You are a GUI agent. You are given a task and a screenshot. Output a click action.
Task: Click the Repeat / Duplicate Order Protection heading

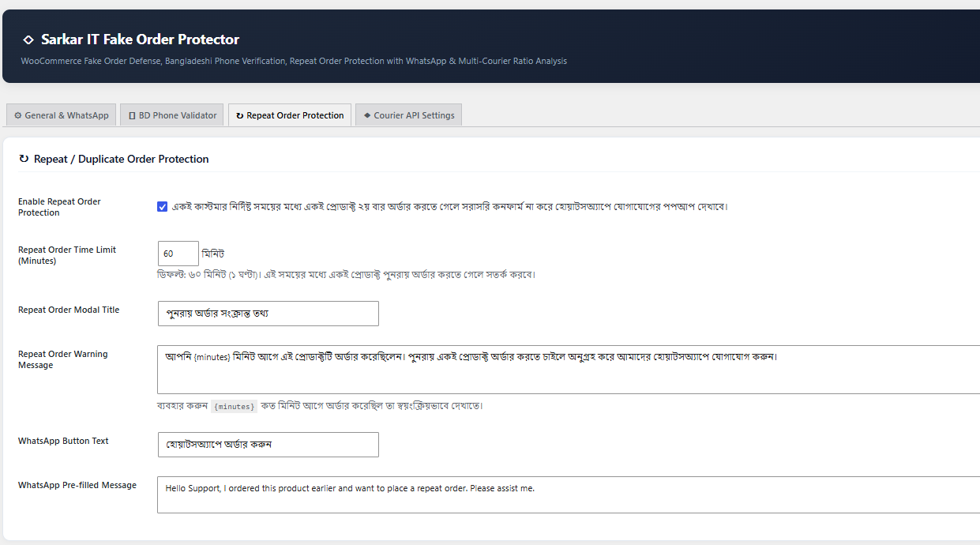click(x=122, y=159)
